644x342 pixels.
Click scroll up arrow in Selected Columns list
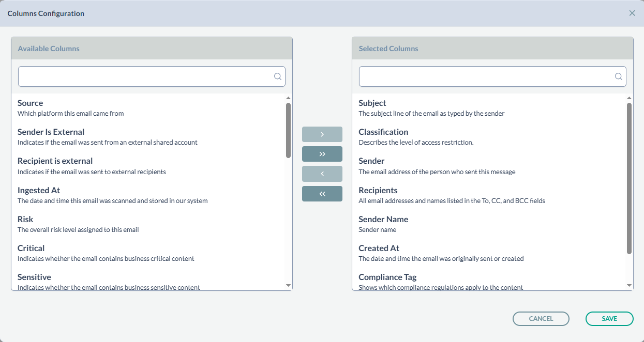(x=629, y=98)
